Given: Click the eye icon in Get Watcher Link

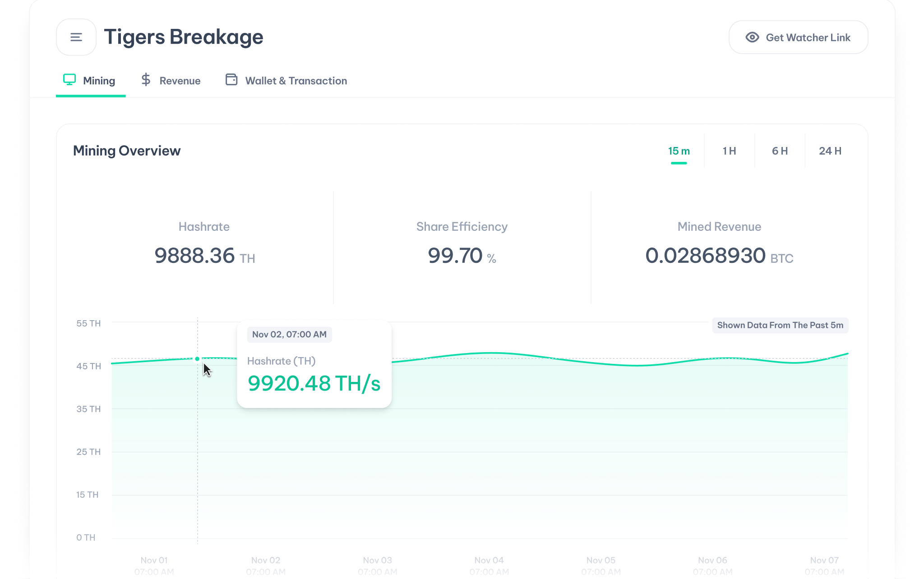Looking at the screenshot, I should 752,37.
